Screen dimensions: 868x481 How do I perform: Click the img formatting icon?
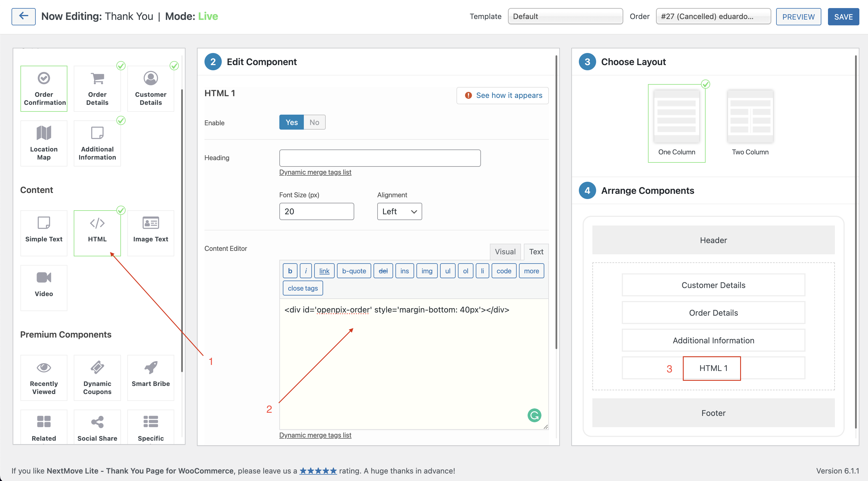tap(426, 271)
